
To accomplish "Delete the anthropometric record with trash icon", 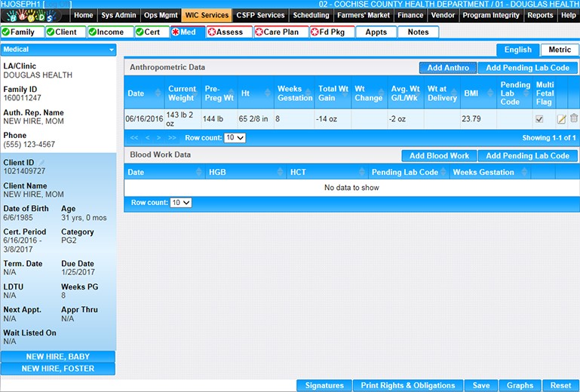I will pyautogui.click(x=574, y=118).
